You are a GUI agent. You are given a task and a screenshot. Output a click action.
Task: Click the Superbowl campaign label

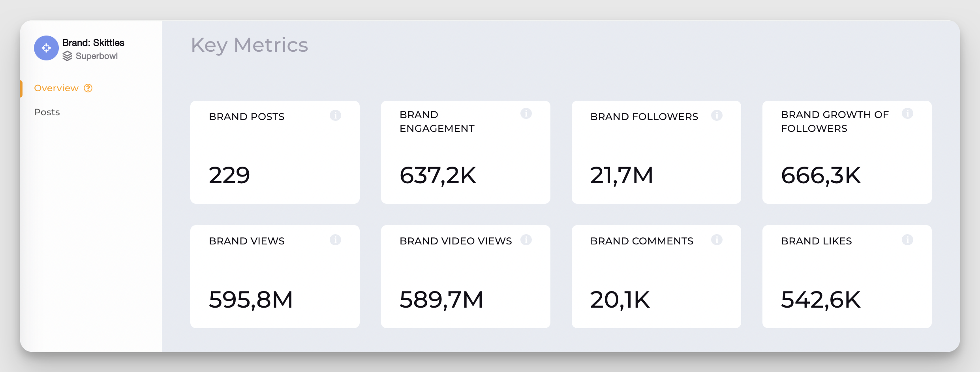tap(96, 56)
